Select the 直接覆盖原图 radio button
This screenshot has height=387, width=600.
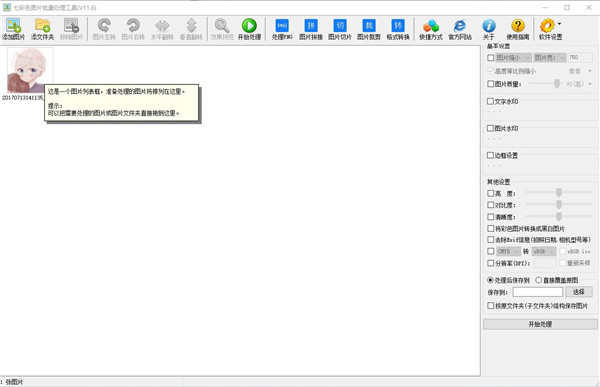[x=538, y=280]
